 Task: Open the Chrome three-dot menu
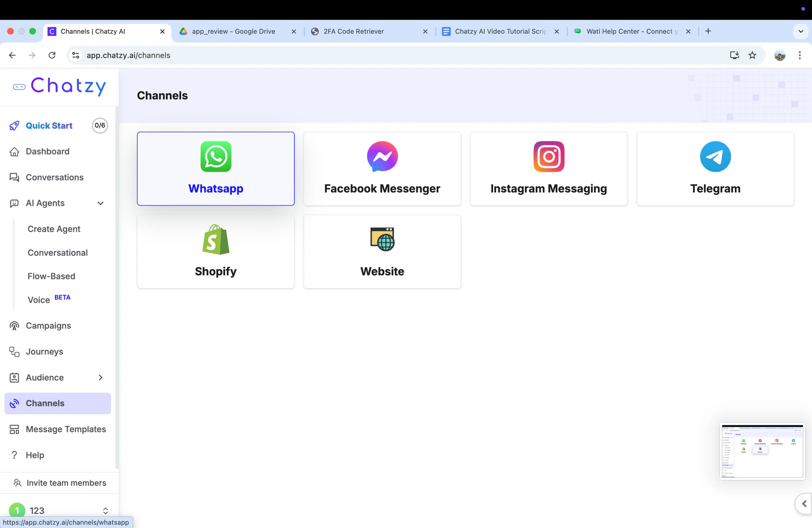click(x=800, y=55)
